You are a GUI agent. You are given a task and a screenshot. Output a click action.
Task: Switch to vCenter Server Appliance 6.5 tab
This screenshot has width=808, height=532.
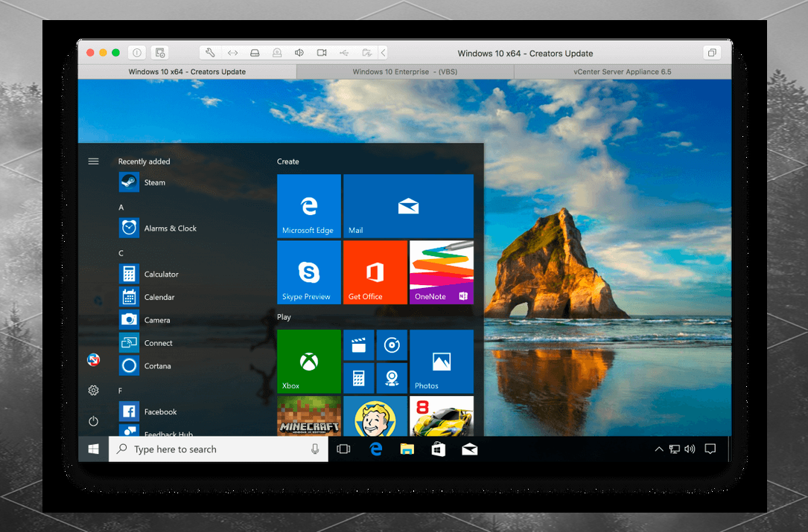click(623, 72)
